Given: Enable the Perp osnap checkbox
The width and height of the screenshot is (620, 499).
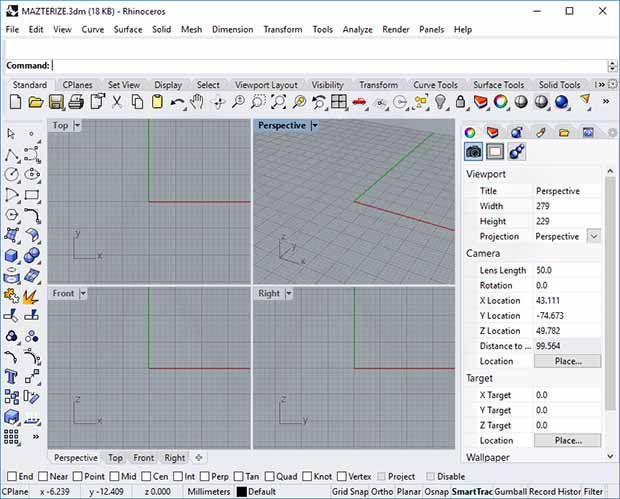Looking at the screenshot, I should tap(204, 476).
